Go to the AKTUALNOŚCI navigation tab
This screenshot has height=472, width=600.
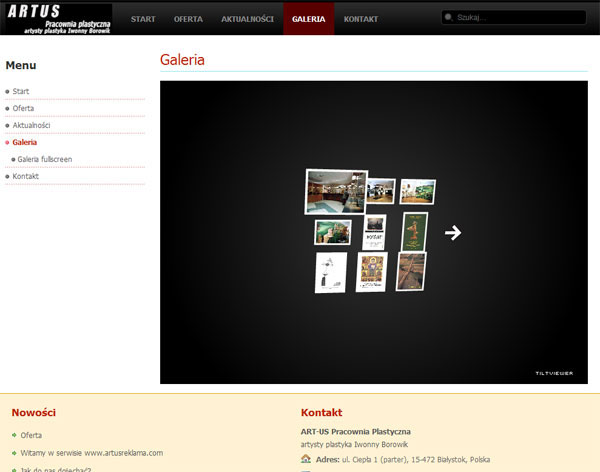[248, 19]
